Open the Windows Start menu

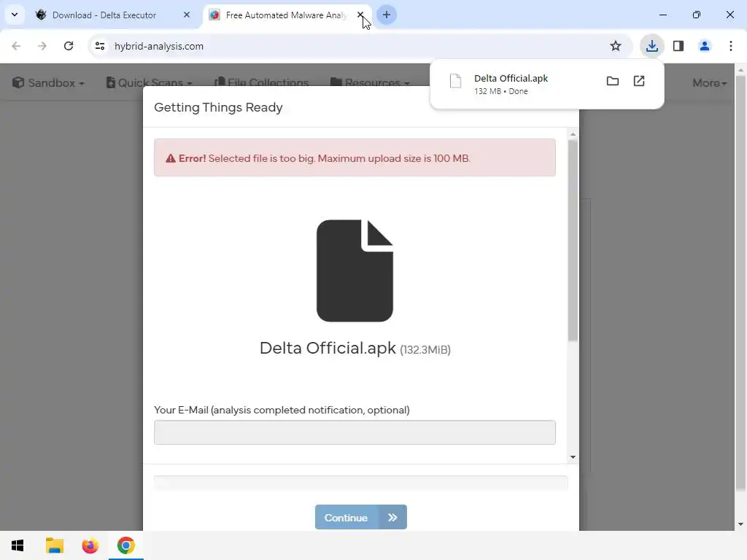click(x=18, y=545)
